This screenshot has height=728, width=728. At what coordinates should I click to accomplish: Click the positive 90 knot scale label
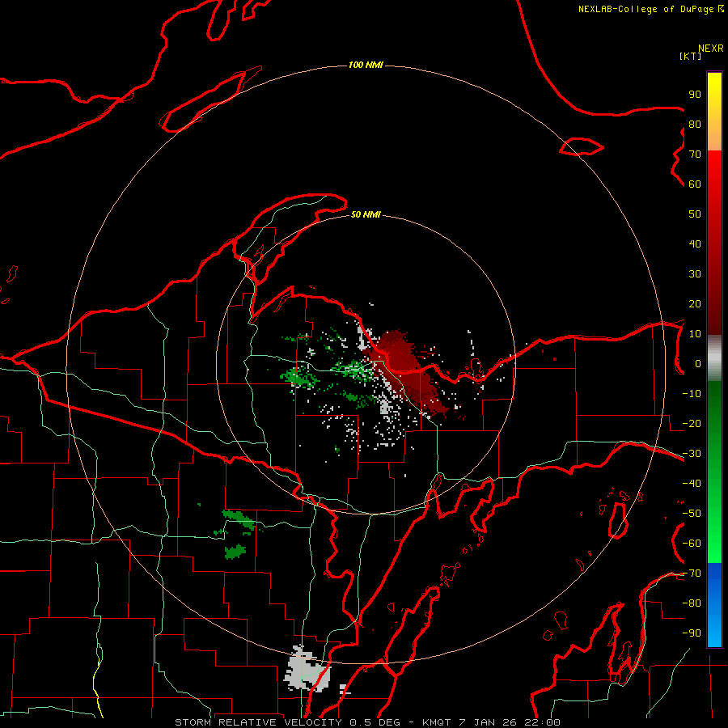coord(695,95)
